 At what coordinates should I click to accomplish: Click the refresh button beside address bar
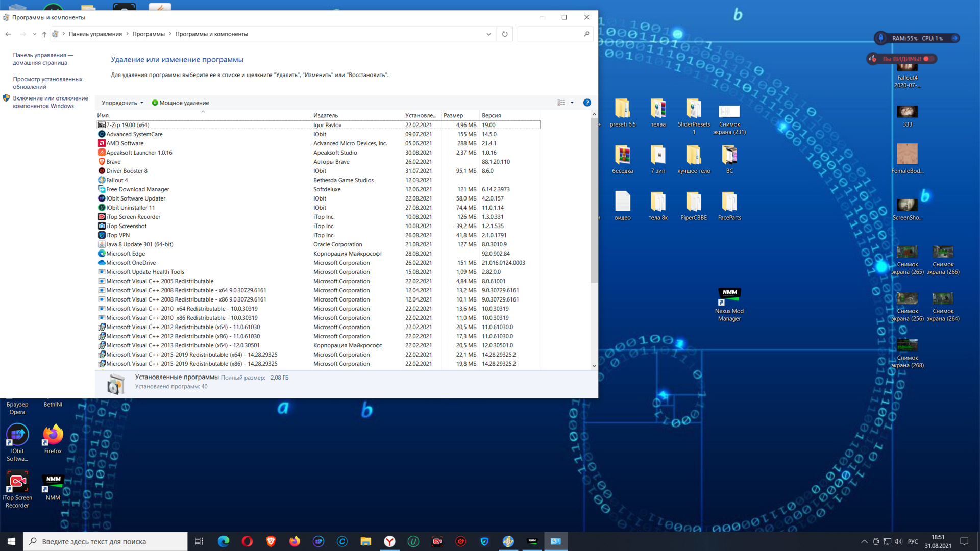tap(505, 34)
